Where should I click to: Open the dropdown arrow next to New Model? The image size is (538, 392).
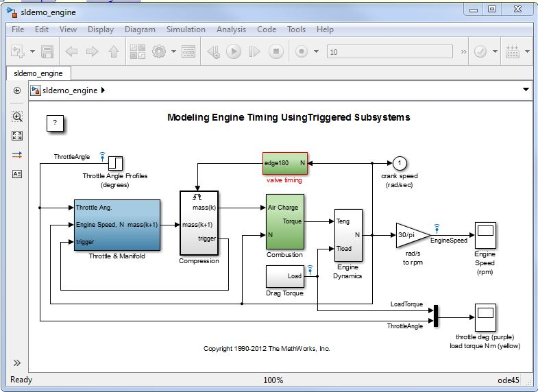[31, 51]
